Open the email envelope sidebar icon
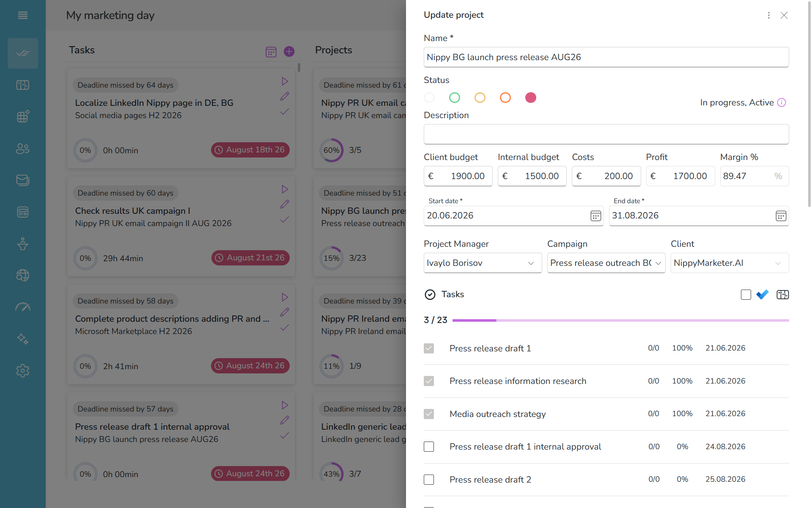This screenshot has height=508, width=812. 23,180
